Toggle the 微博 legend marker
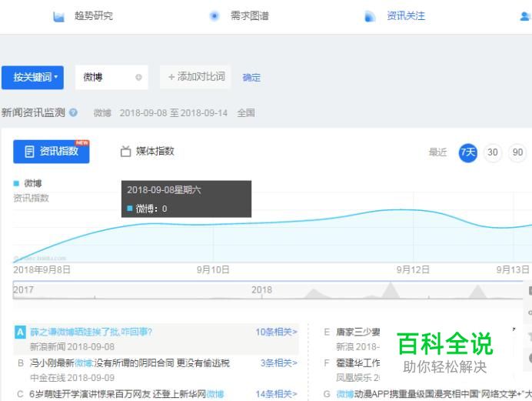 [16, 183]
